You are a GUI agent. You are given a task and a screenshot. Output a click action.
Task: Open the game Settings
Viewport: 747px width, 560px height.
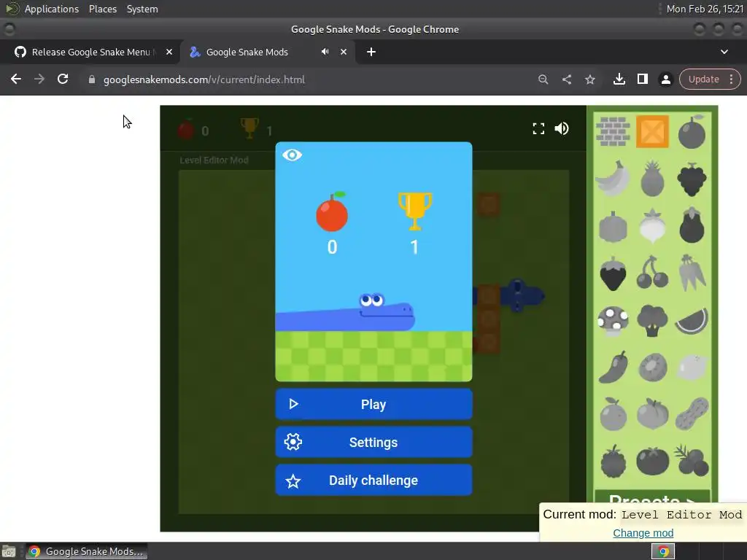pos(373,443)
